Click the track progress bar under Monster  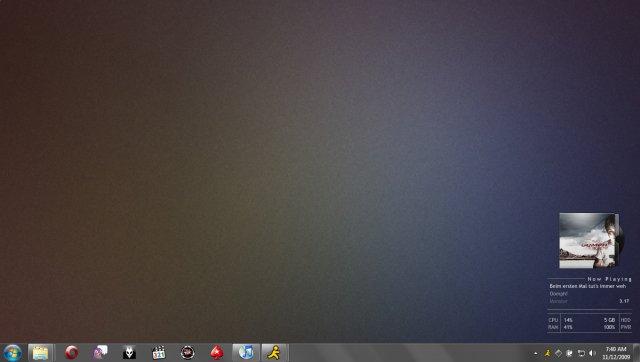pyautogui.click(x=589, y=309)
